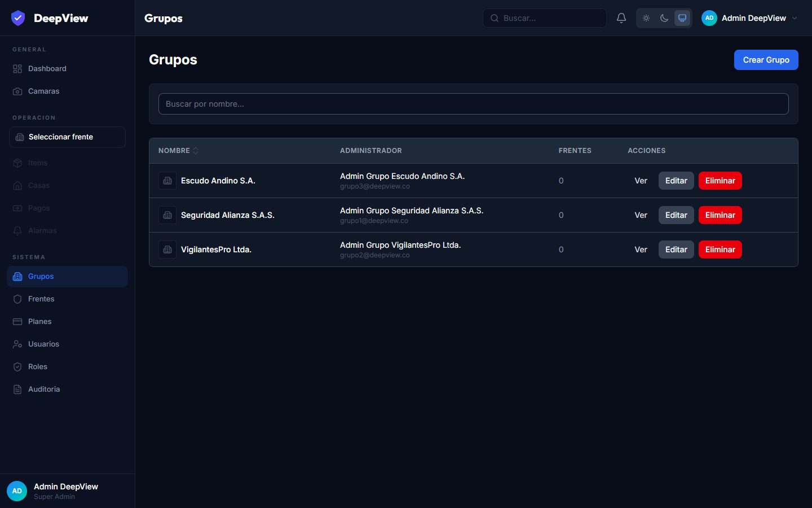
Task: Click the FRENTES column header
Action: click(x=575, y=151)
